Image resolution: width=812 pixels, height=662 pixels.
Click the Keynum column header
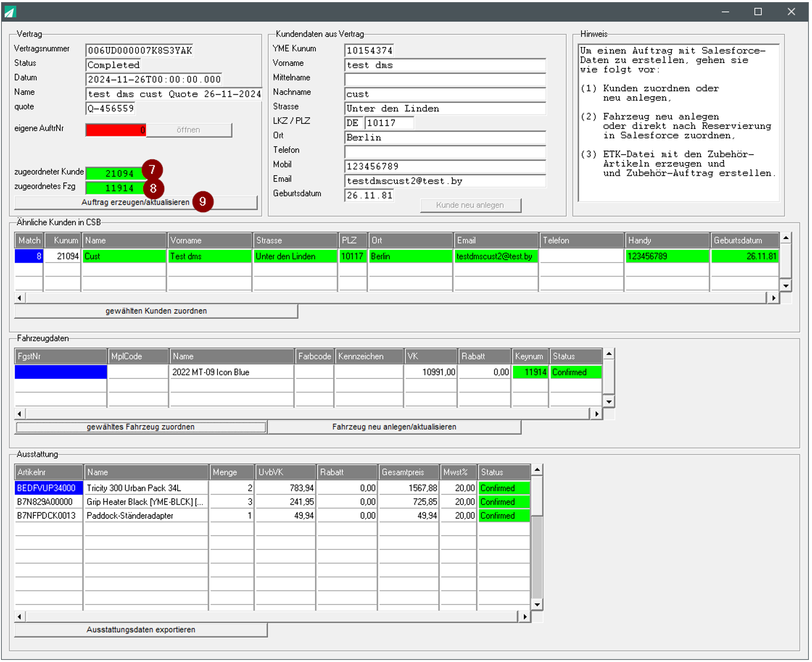point(530,356)
